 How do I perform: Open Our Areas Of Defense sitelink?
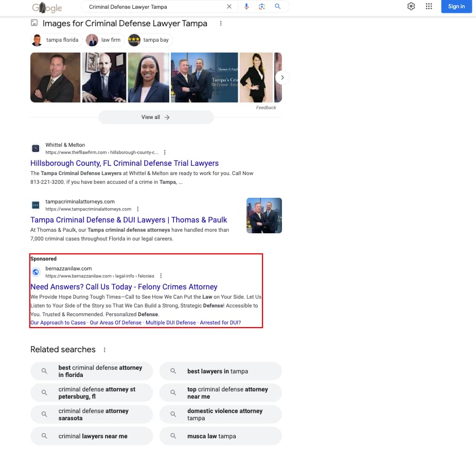click(x=116, y=322)
